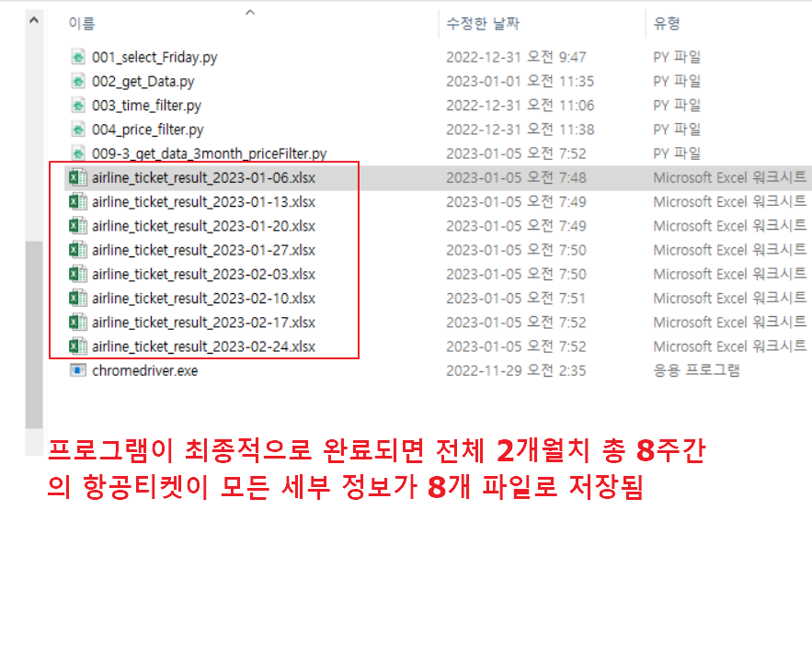Click Excel icon of airline_ticket_result_2023-01-13.xlsx
The image size is (812, 646).
77,201
